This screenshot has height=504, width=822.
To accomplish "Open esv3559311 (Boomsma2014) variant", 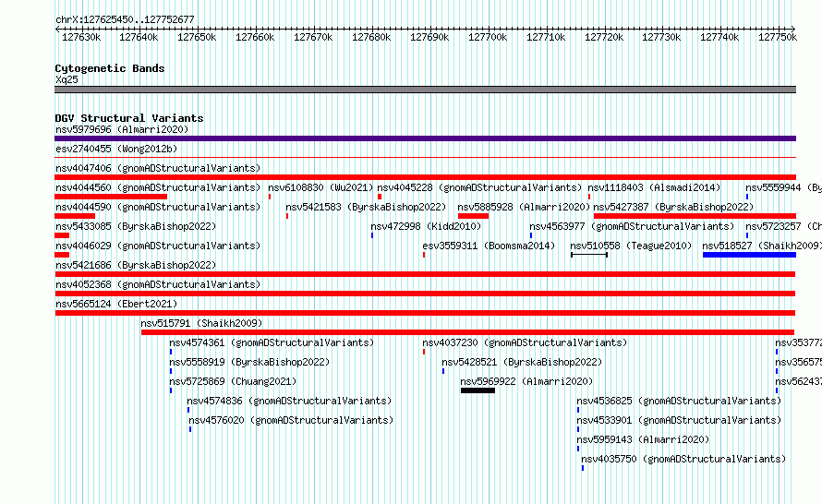I will (489, 246).
